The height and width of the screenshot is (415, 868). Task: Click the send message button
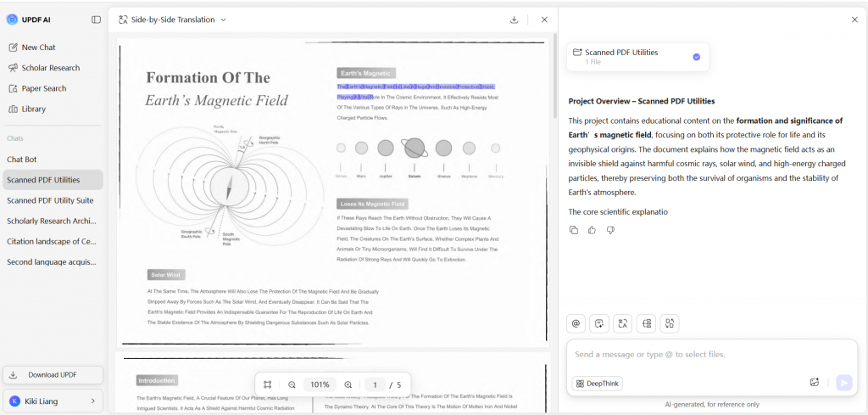tap(844, 383)
